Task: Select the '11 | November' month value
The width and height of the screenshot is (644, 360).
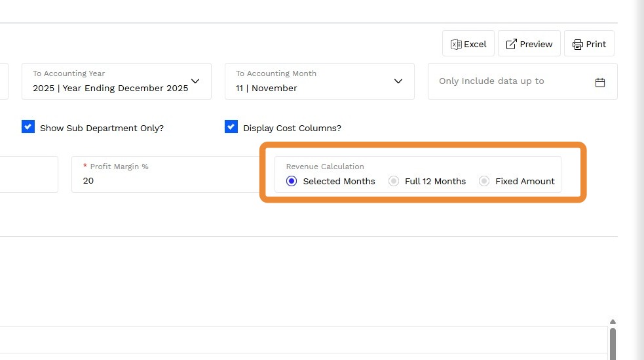Action: pos(266,88)
